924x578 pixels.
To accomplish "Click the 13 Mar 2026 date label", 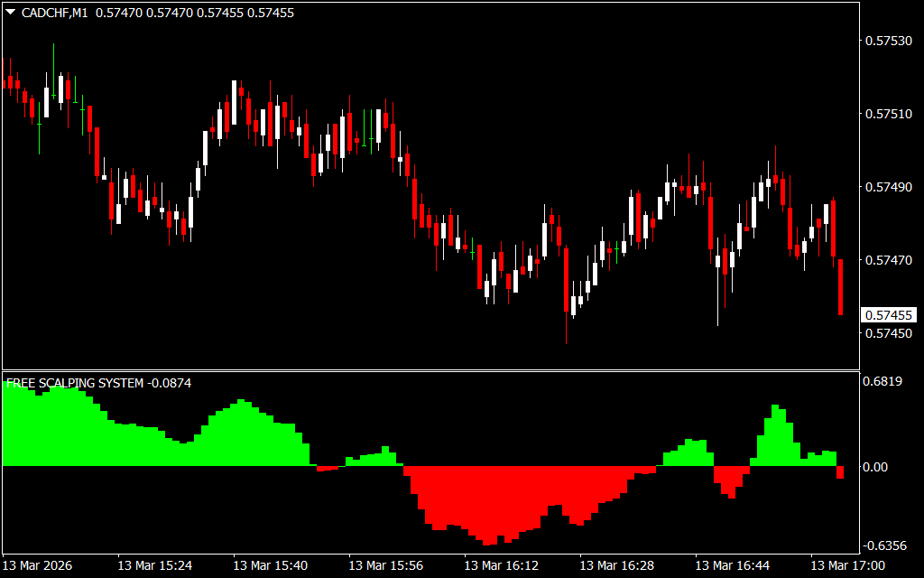I will point(40,565).
